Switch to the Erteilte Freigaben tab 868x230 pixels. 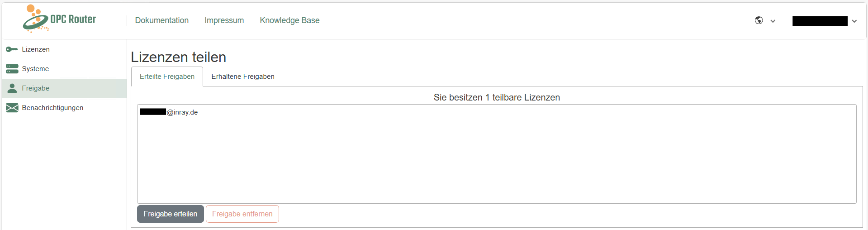pyautogui.click(x=167, y=77)
